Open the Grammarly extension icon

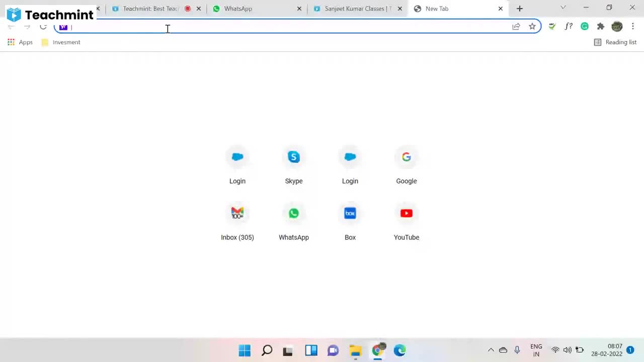[585, 27]
